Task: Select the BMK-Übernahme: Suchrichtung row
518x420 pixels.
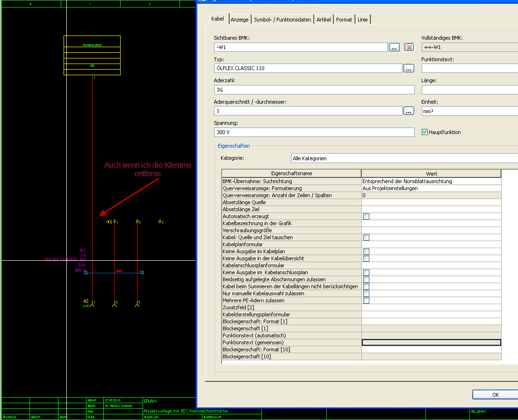Action: click(x=361, y=181)
